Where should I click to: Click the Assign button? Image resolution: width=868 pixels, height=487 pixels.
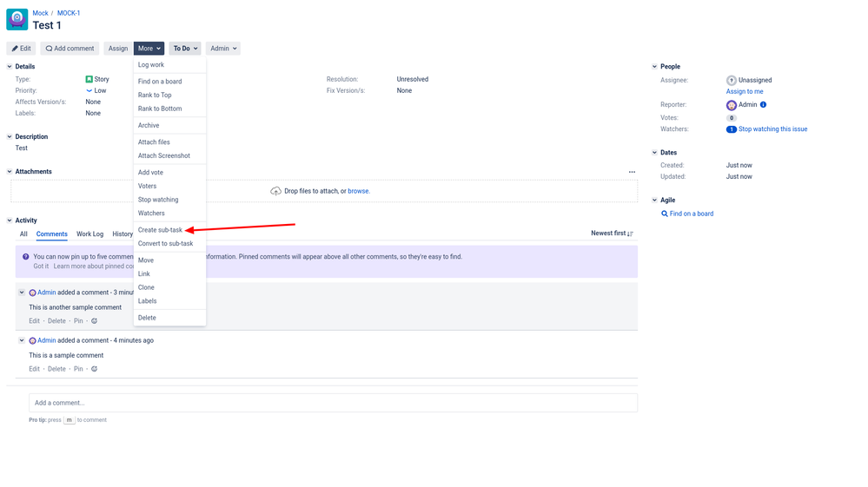(118, 49)
